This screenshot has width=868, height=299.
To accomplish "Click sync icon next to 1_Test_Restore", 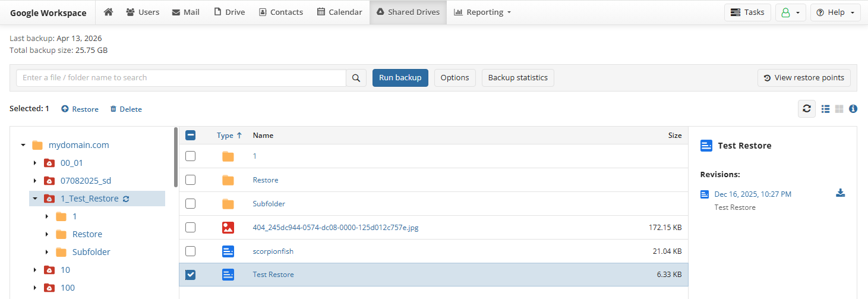I will (x=126, y=199).
